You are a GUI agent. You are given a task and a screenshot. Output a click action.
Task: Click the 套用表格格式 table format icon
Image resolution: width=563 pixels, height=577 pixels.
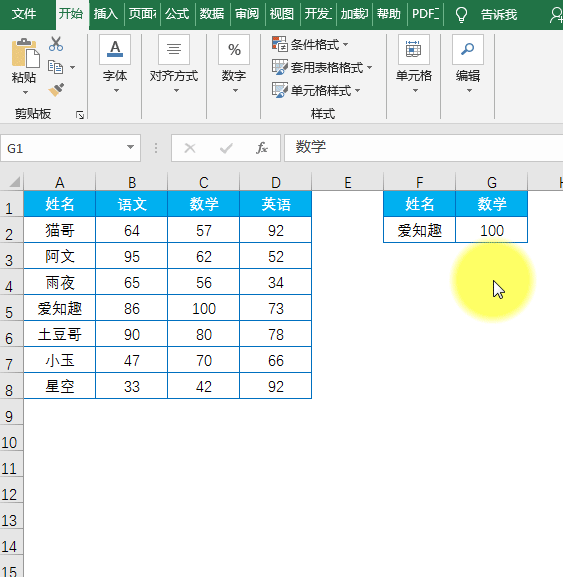[280, 67]
